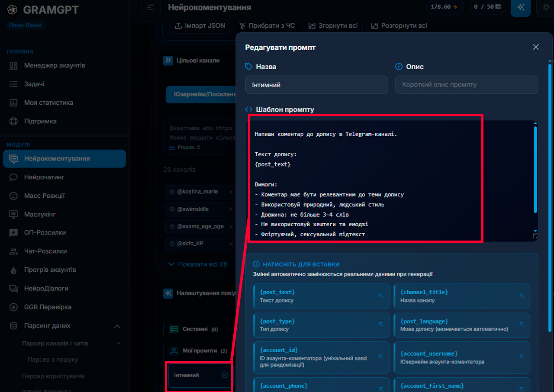Click Прибрати з ЧС button
Screen dimensions: 554x392
click(267, 26)
